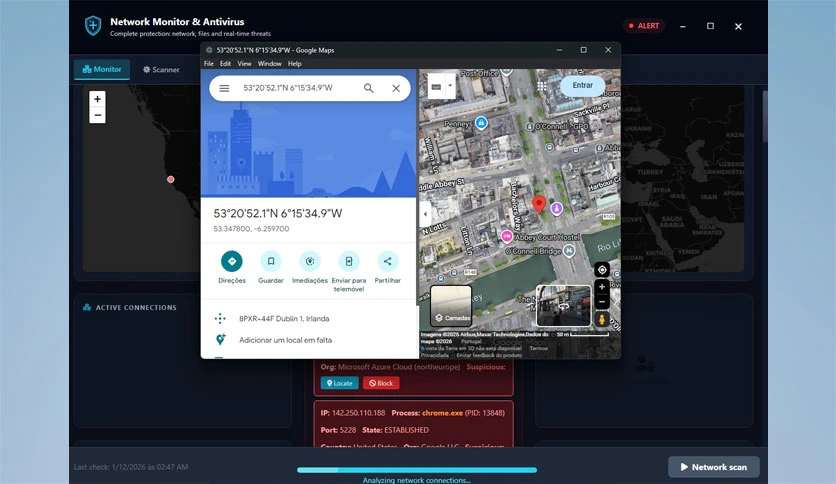Screen dimensions: 836x484
Task: Collapse the Google Maps side panel arrow
Action: coord(425,214)
